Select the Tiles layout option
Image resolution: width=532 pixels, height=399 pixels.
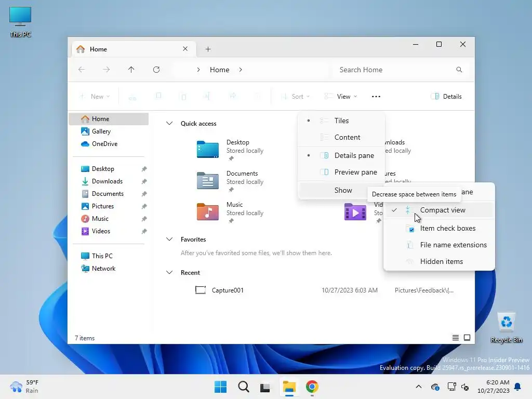click(x=341, y=121)
